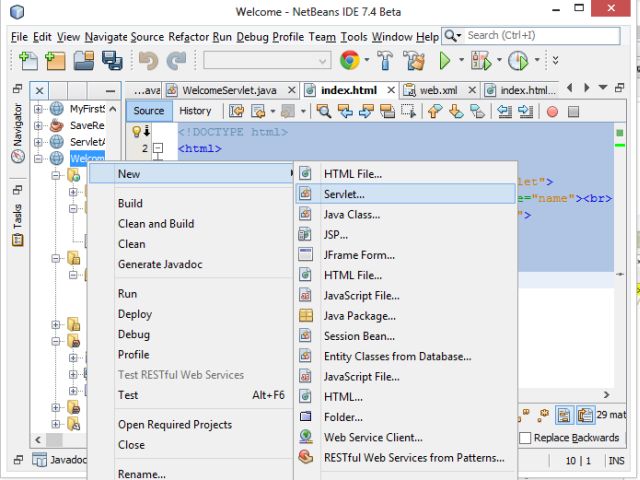Click the Save All toolbar icon
This screenshot has width=640, height=480.
click(112, 61)
